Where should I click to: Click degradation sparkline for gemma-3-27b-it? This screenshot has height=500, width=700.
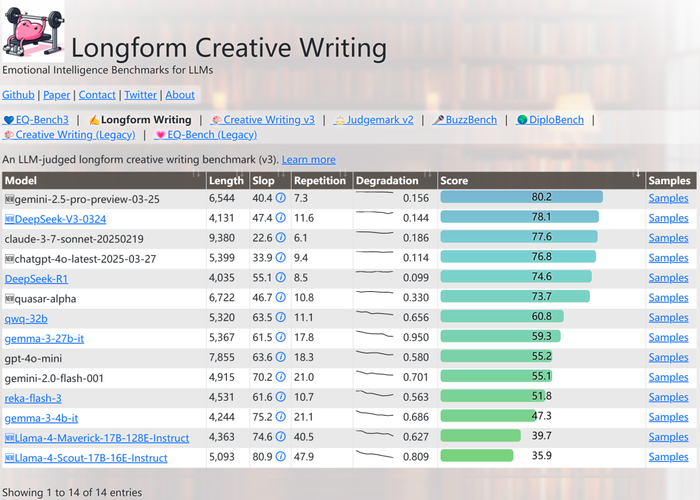374,334
